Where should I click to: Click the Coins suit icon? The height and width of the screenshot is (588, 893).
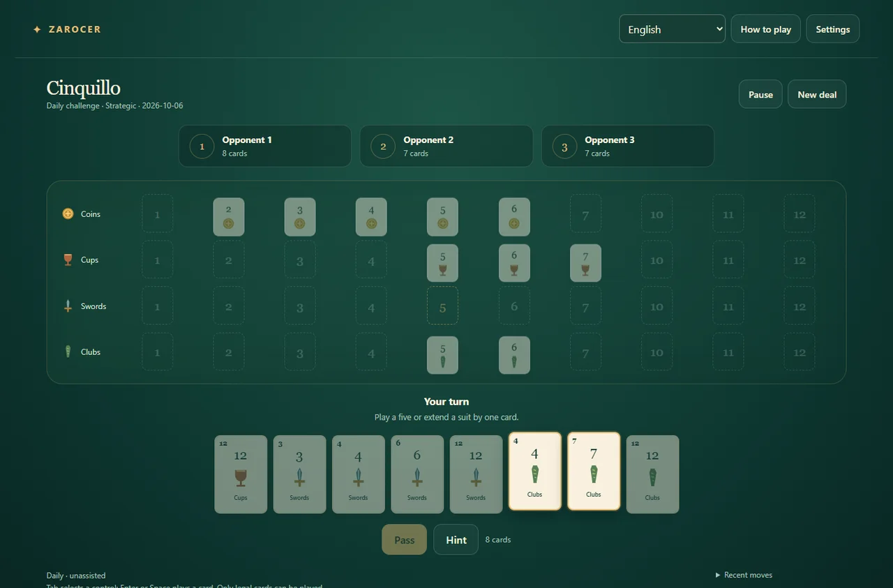tap(68, 213)
